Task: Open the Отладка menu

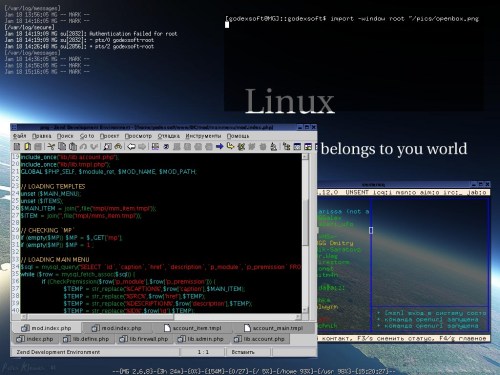Action: point(169,136)
